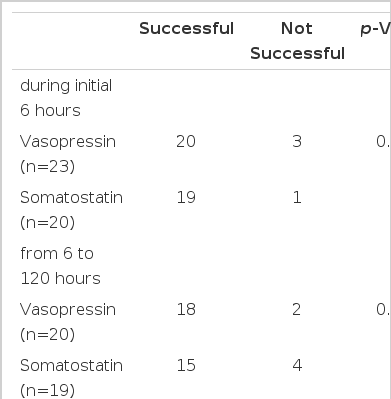Click value 18 in Successful column
The image size is (391, 399).
click(186, 309)
